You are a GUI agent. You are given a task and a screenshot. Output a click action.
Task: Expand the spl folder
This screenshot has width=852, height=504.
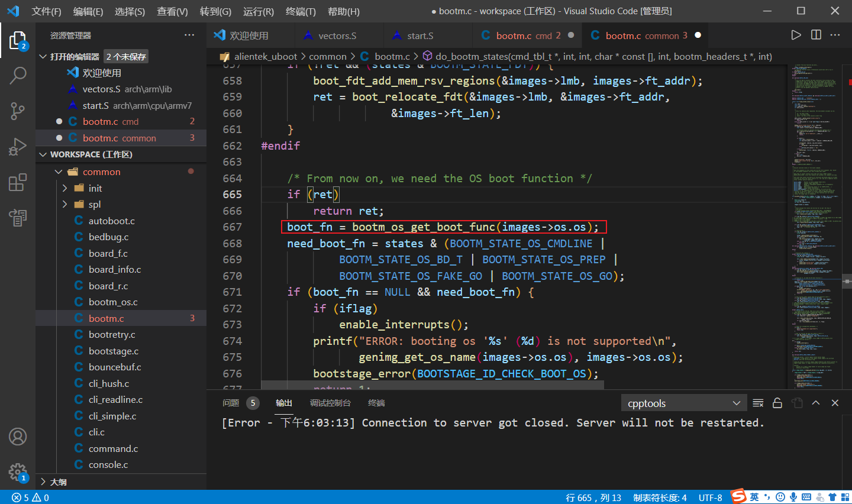[65, 205]
